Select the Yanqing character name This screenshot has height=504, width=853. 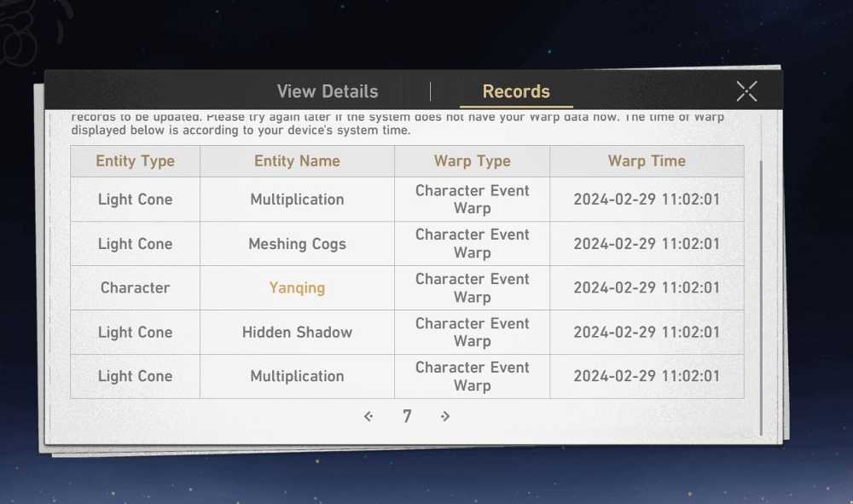pos(297,288)
